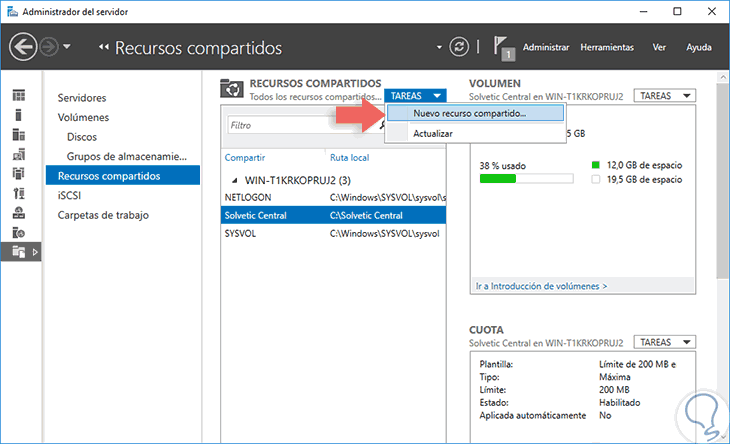Open the Herramientas menu
The image size is (730, 444).
tap(607, 47)
